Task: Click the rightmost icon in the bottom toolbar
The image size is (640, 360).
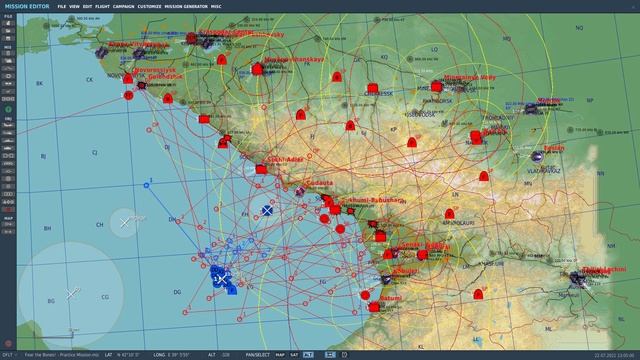Action: (344, 355)
